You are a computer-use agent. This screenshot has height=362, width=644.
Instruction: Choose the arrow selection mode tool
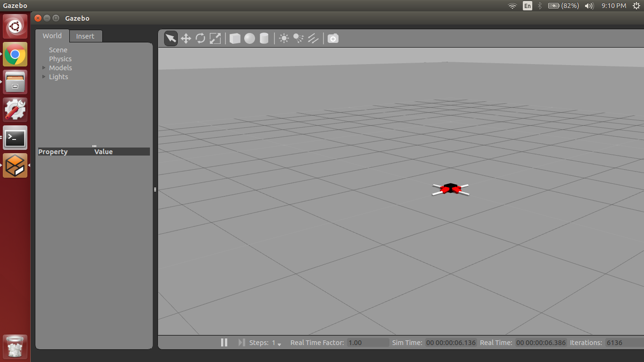pyautogui.click(x=171, y=39)
